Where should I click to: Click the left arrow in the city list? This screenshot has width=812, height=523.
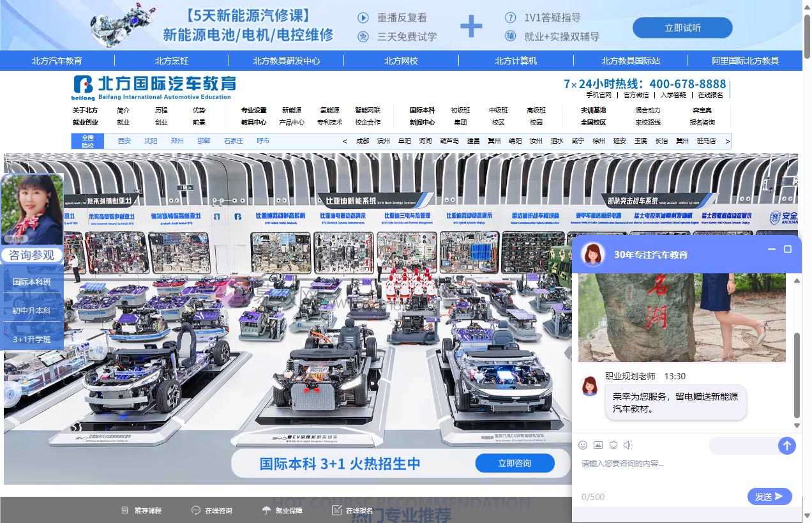[345, 140]
